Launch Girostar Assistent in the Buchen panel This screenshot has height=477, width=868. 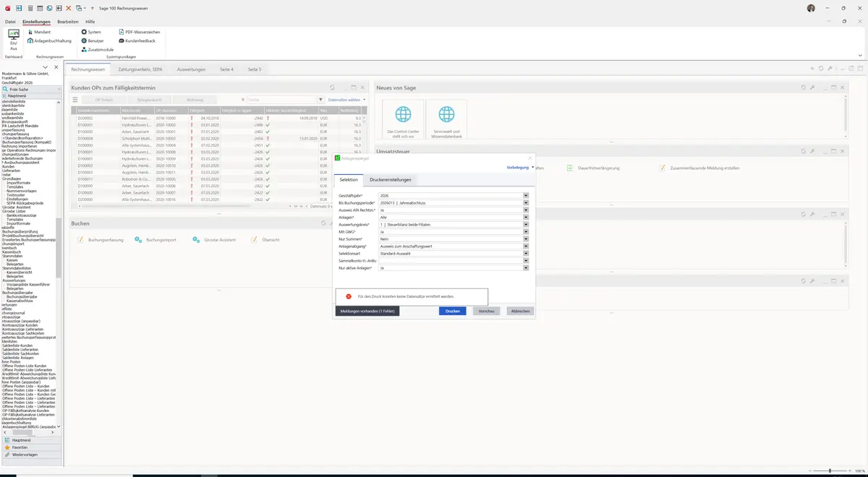(215, 239)
